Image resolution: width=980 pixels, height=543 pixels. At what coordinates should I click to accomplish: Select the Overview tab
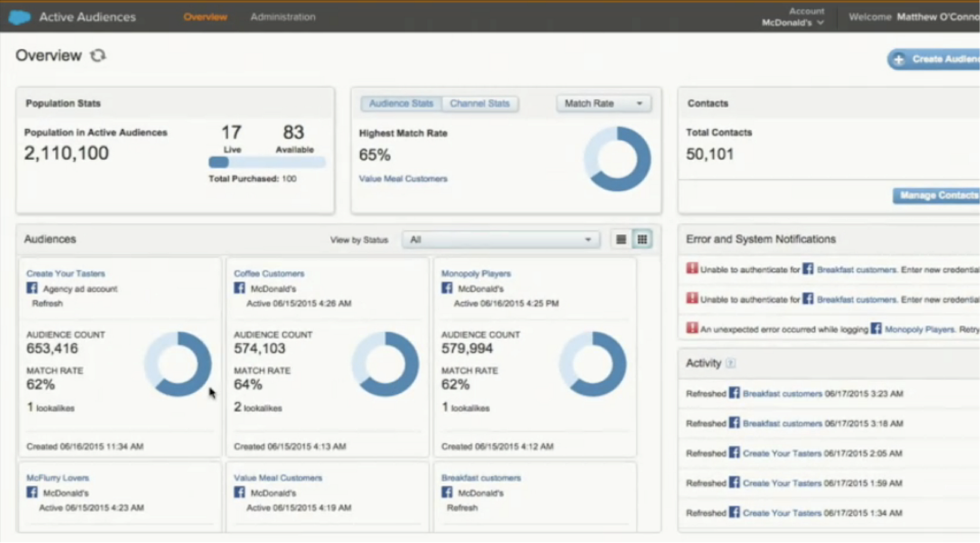205,17
